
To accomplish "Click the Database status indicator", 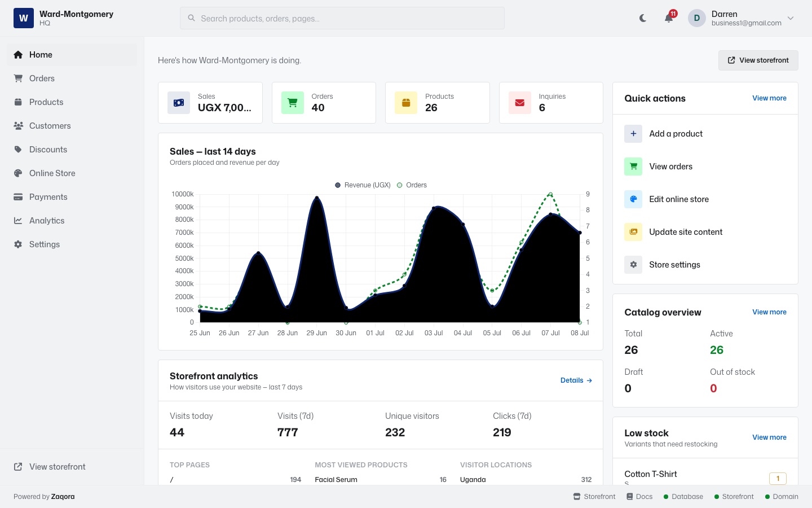I will 683,497.
